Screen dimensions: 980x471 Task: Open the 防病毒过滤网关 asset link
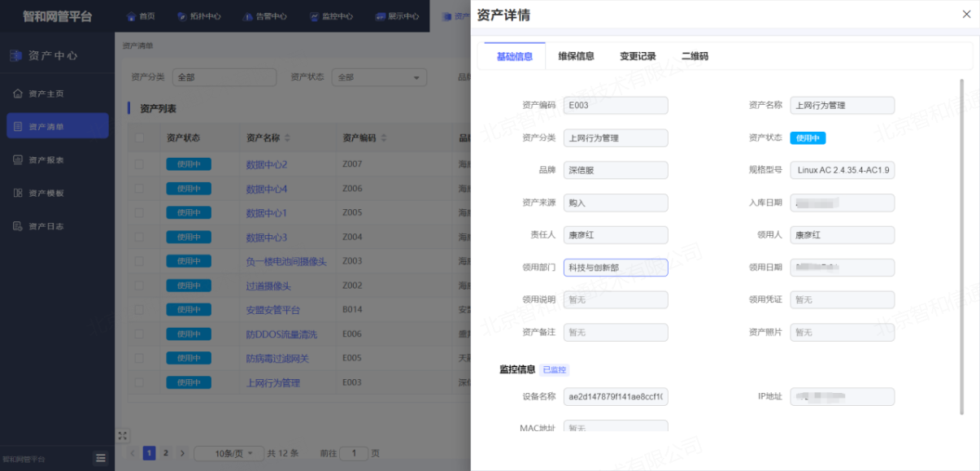pyautogui.click(x=277, y=358)
